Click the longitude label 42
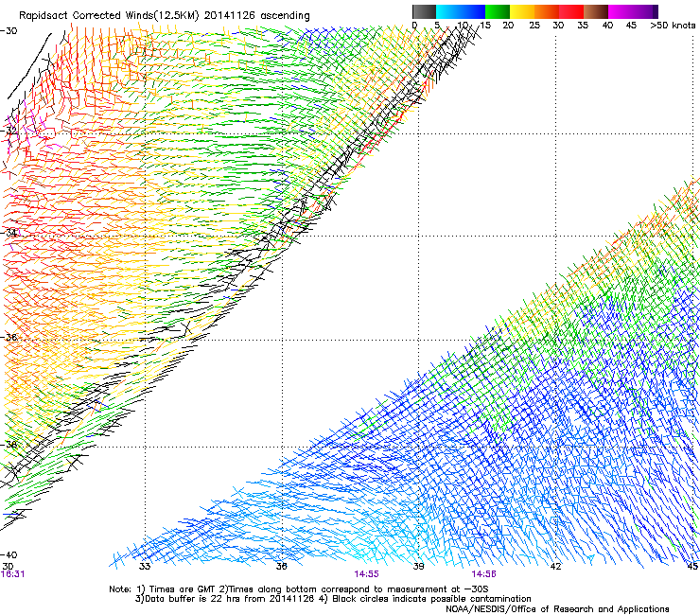The image size is (700, 615). 555,567
